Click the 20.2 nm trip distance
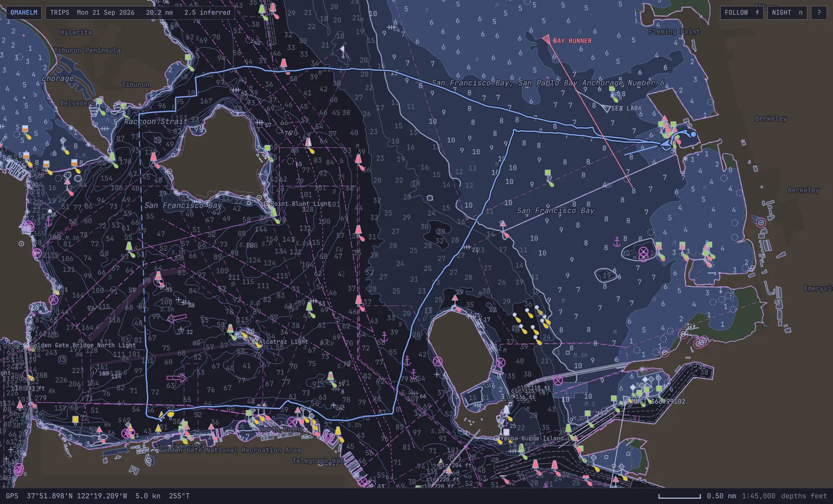This screenshot has height=504, width=833. 159,12
